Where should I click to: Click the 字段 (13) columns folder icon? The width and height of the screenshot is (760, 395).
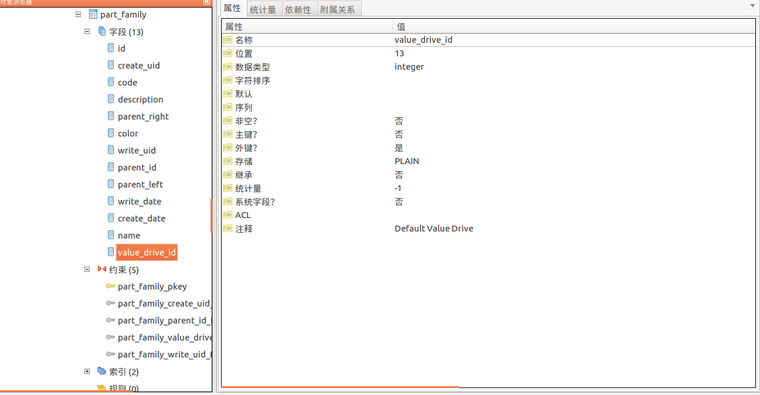[102, 32]
